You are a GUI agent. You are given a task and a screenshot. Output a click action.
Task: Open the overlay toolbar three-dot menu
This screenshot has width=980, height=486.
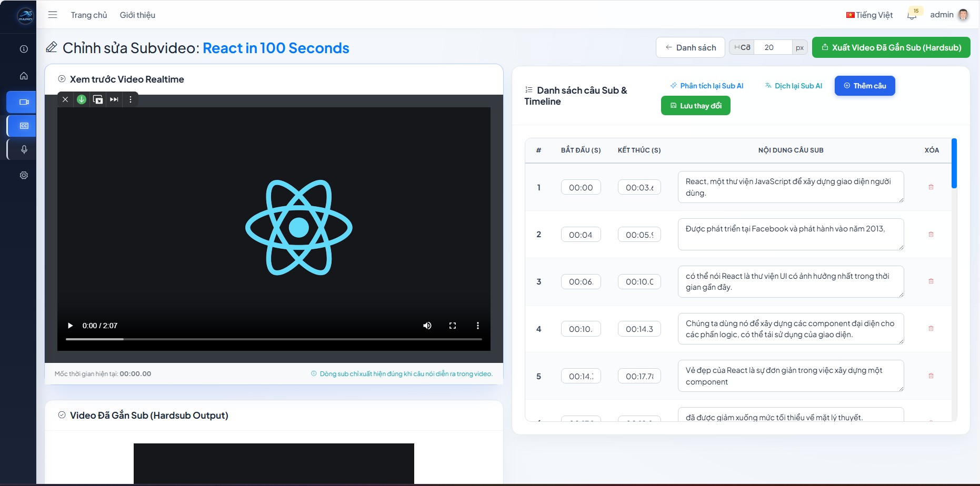(x=131, y=99)
